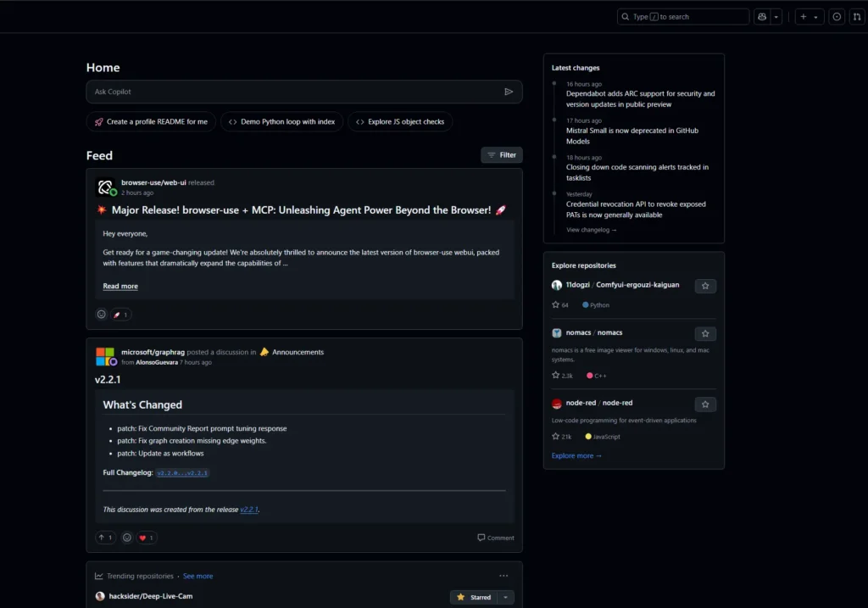The height and width of the screenshot is (608, 868).
Task: Open the Announcements discussion category link
Action: [x=298, y=352]
